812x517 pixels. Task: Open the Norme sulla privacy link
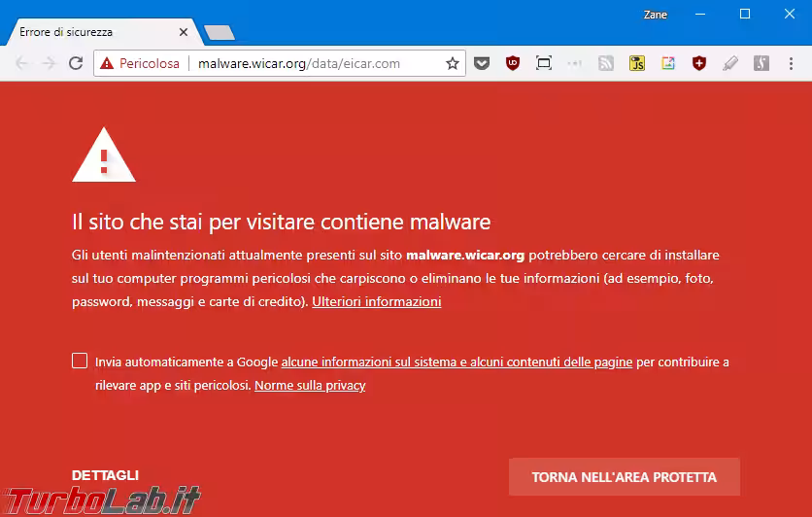[x=310, y=385]
